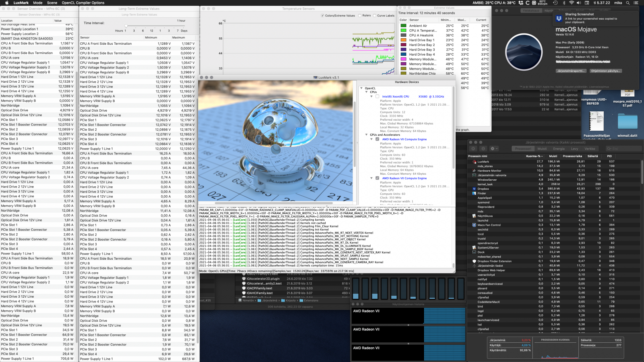Image resolution: width=644 pixels, height=362 pixels.
Task: Click the volume speaker menu bar icon
Action: point(579,3)
